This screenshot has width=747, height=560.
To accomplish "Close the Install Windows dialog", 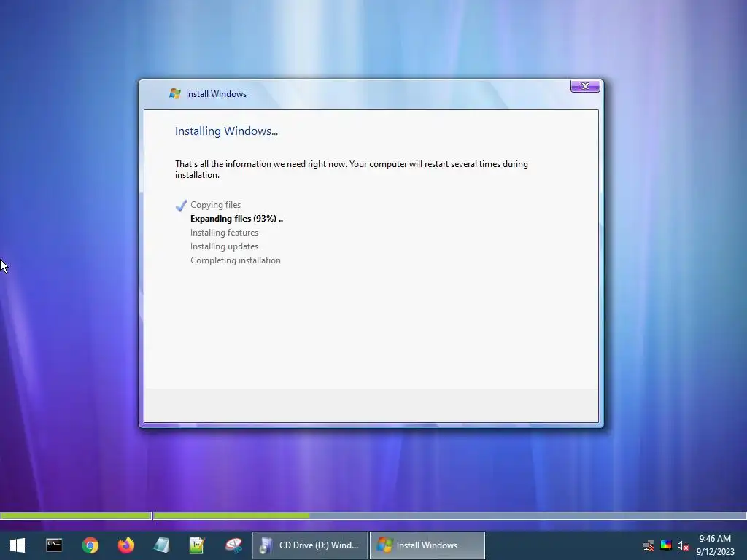I will [585, 86].
